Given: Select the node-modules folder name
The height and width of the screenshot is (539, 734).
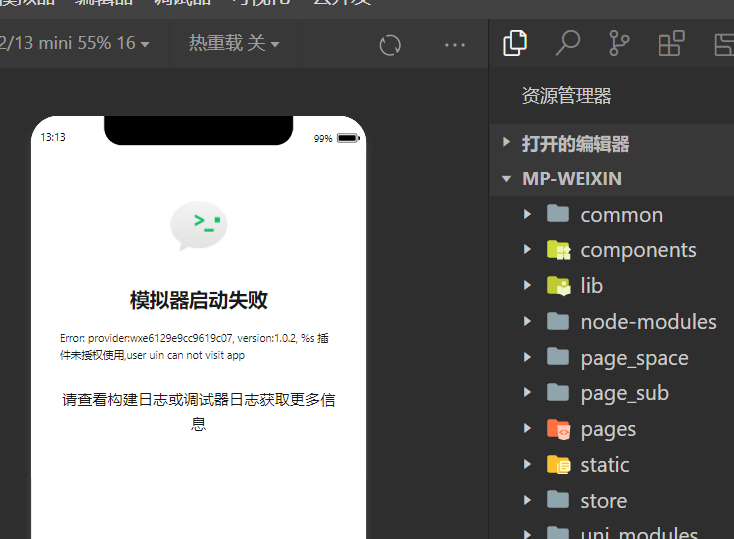Looking at the screenshot, I should pos(649,322).
